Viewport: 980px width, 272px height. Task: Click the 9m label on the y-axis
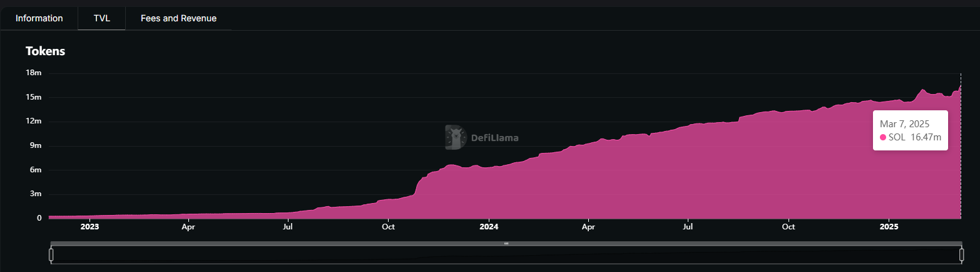click(x=35, y=146)
